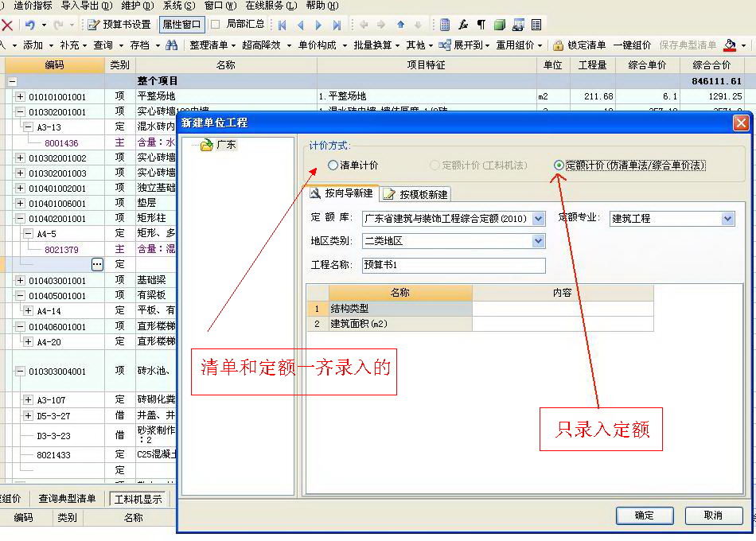Click the greyed left arrow icon
Viewport: 756px width, 541px height.
click(364, 25)
